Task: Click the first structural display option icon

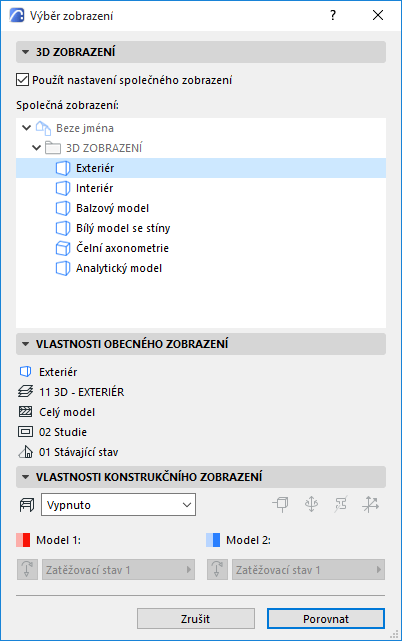Action: point(281,504)
